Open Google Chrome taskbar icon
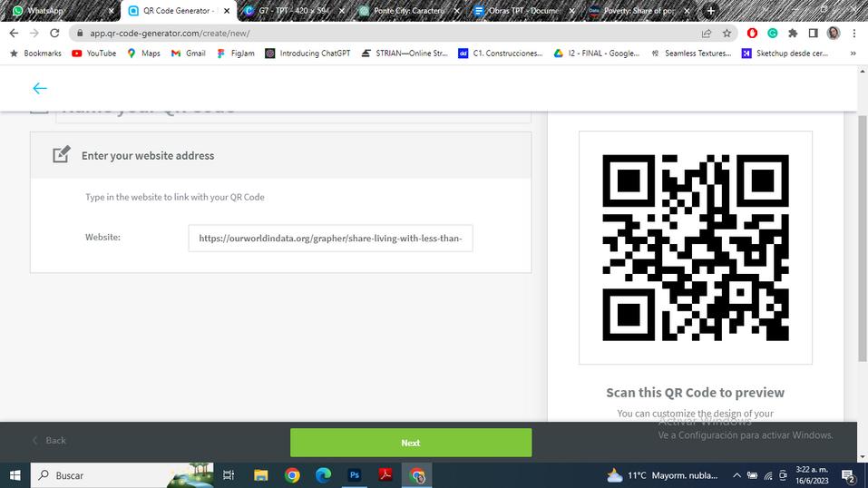The image size is (868, 488). [x=292, y=475]
